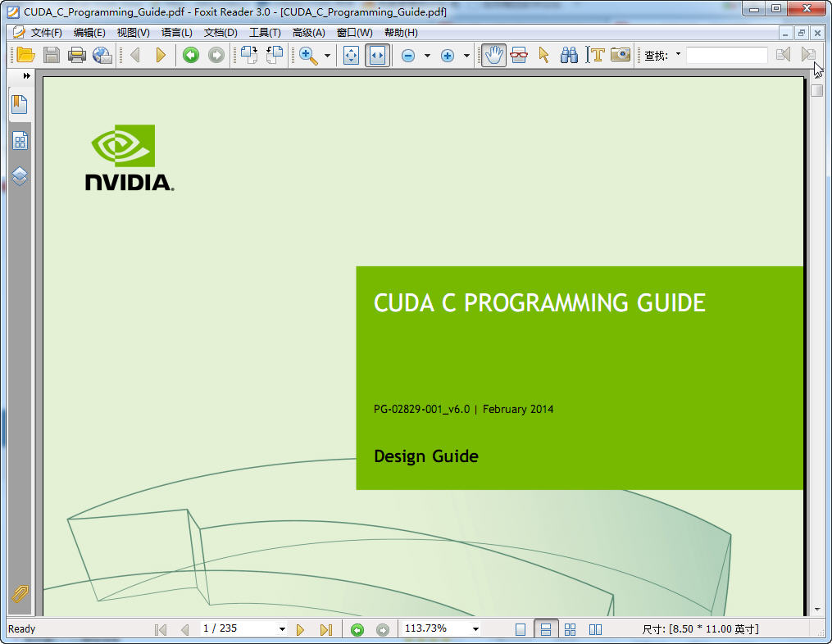
Task: Open zoom-out dropdown arrow
Action: 427,55
